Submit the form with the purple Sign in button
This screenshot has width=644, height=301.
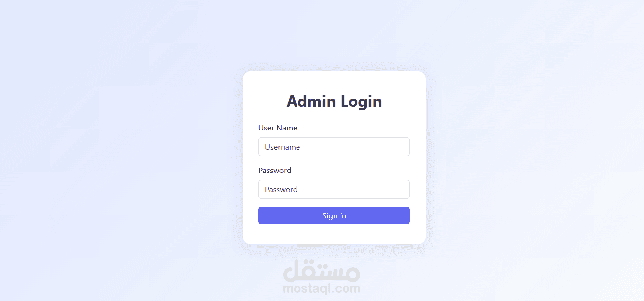pyautogui.click(x=334, y=215)
